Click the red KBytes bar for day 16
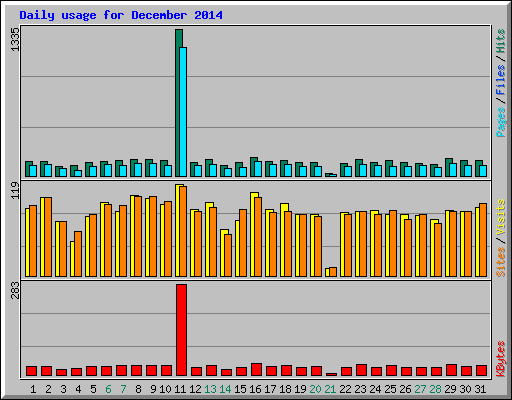The image size is (512, 400). (256, 369)
